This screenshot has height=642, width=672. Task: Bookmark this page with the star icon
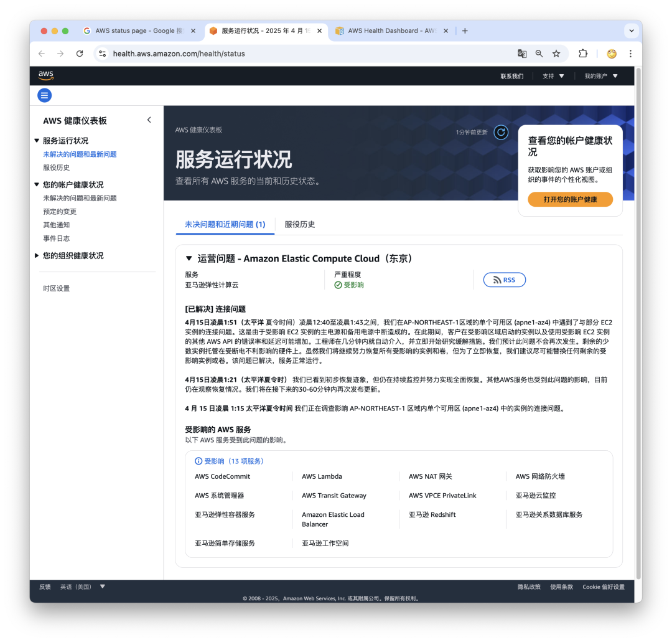pyautogui.click(x=556, y=54)
